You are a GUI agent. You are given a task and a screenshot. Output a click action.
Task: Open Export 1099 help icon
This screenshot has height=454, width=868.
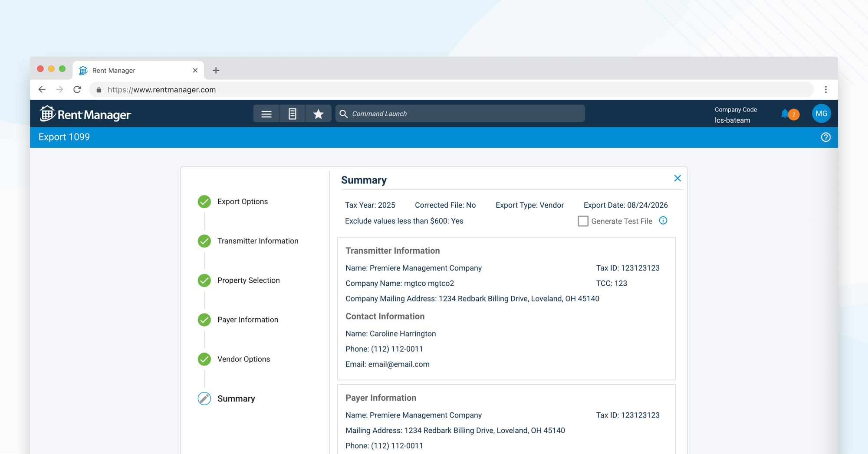point(825,137)
